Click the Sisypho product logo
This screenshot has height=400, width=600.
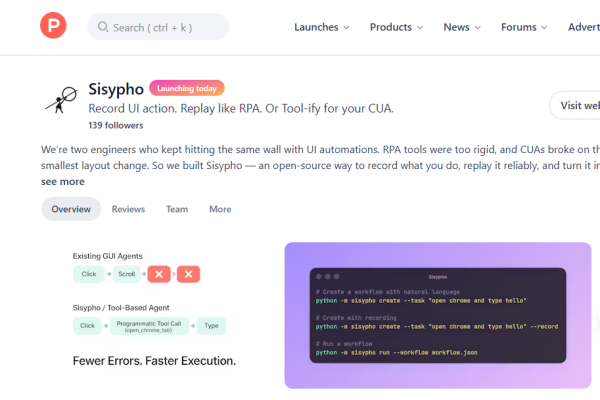[x=60, y=101]
